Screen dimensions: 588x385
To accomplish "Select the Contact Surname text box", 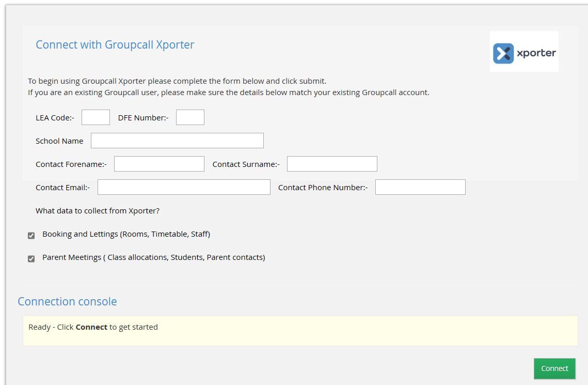I will (332, 164).
